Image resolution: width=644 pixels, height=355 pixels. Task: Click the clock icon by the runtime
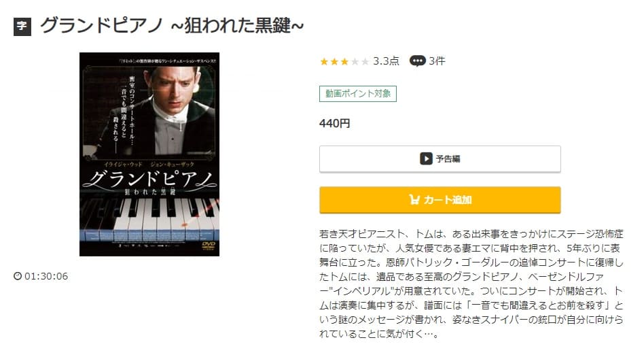tap(18, 276)
